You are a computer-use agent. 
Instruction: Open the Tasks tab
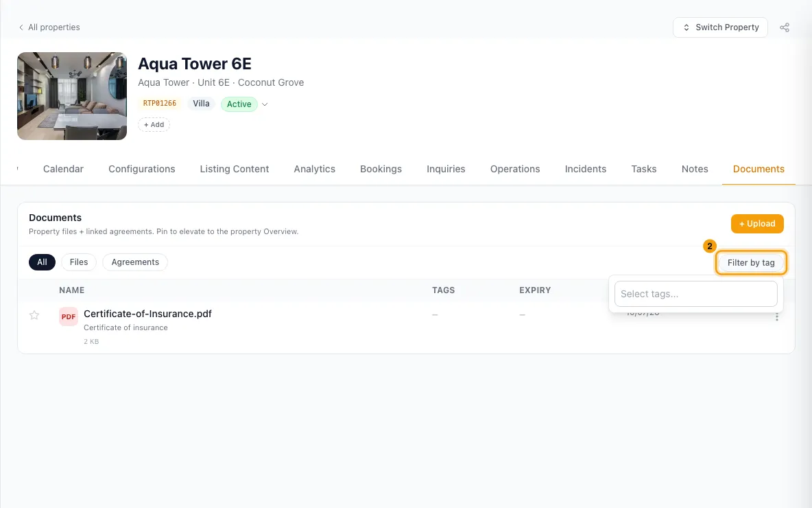[644, 169]
